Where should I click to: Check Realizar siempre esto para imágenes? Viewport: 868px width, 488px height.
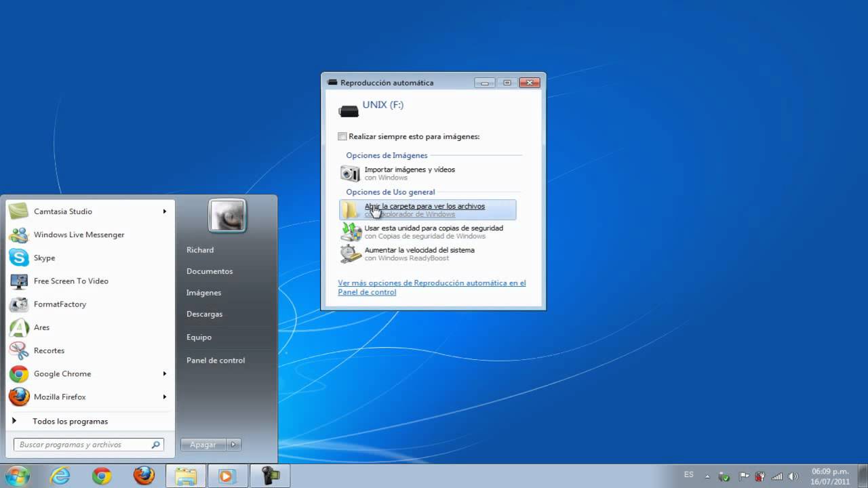[342, 136]
